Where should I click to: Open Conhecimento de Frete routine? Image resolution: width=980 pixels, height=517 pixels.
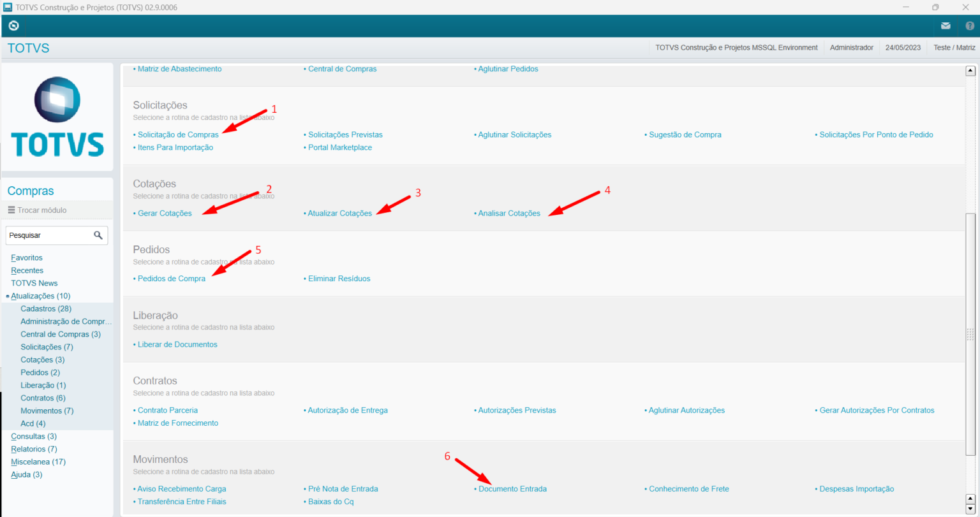[689, 489]
